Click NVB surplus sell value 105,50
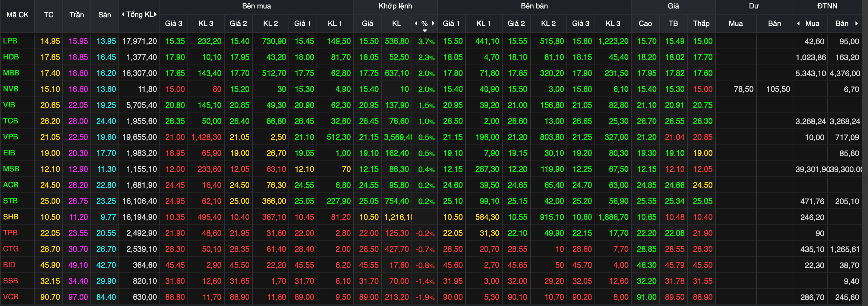The height and width of the screenshot is (306, 868). [778, 89]
